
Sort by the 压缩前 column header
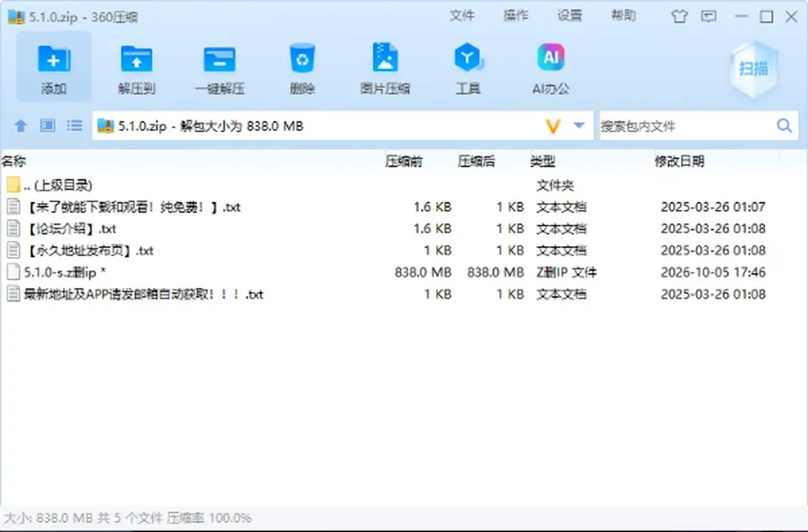[403, 162]
